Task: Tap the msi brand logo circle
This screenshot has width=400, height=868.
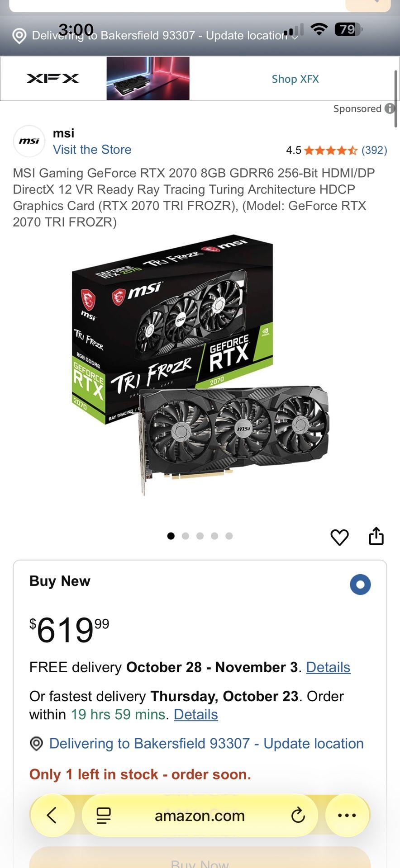Action: [29, 141]
